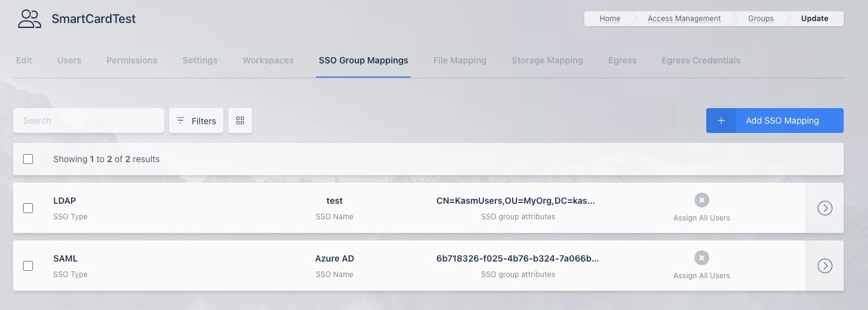Click the Add SSO Mapping button
The width and height of the screenshot is (868, 310).
782,121
